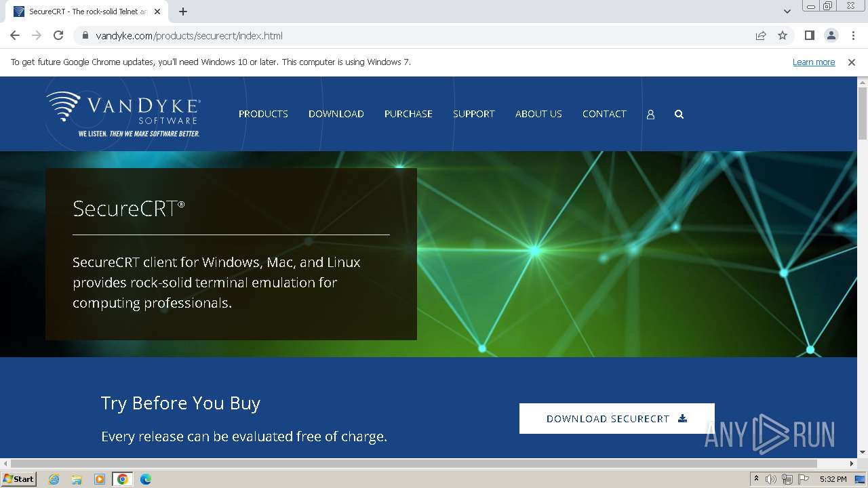Open the Chrome profile avatar icon
The image size is (868, 488).
pos(831,35)
